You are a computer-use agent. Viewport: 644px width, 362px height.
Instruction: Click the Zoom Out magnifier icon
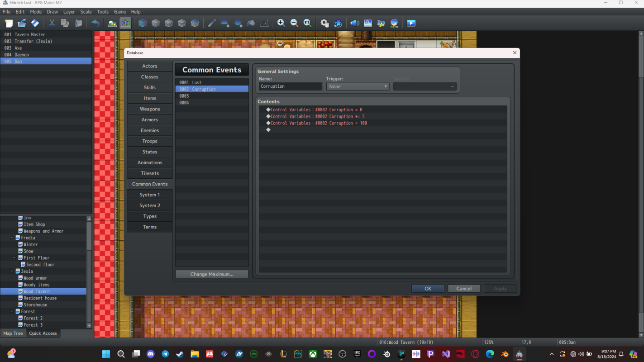point(294,23)
